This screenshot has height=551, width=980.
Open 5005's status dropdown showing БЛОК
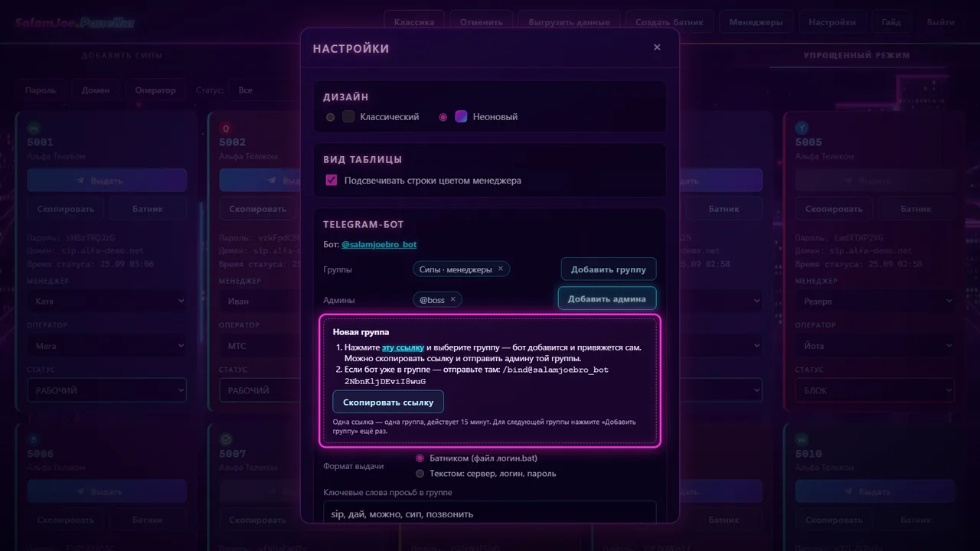tap(875, 390)
